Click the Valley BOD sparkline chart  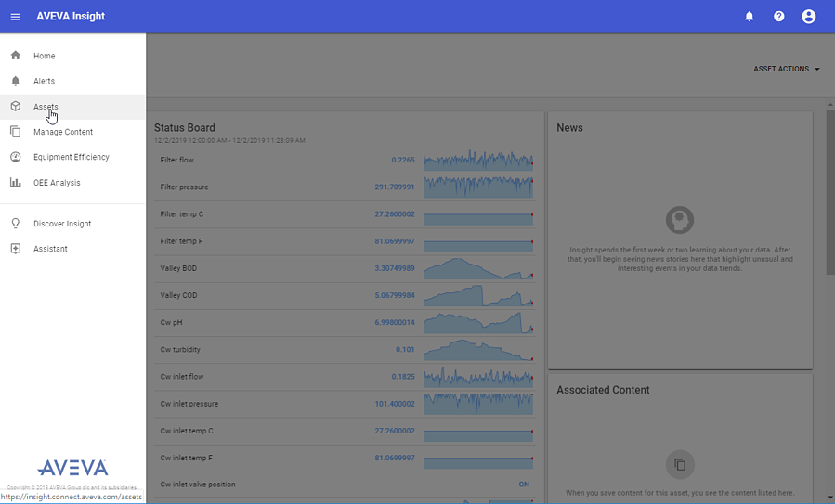pos(477,269)
